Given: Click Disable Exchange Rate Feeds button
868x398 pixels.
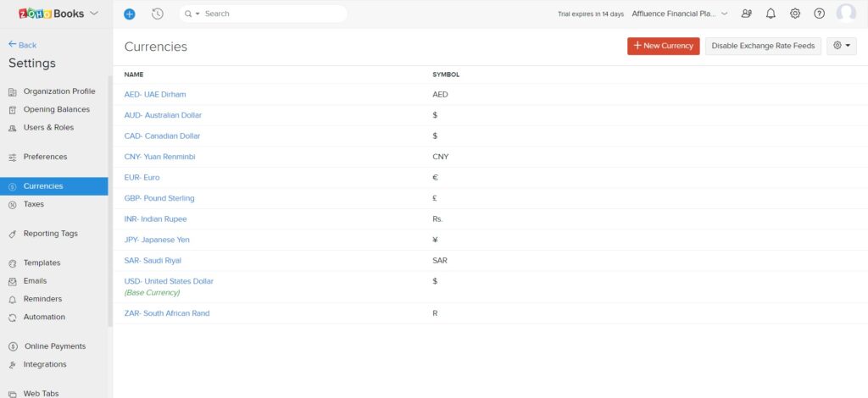Looking at the screenshot, I should point(763,46).
